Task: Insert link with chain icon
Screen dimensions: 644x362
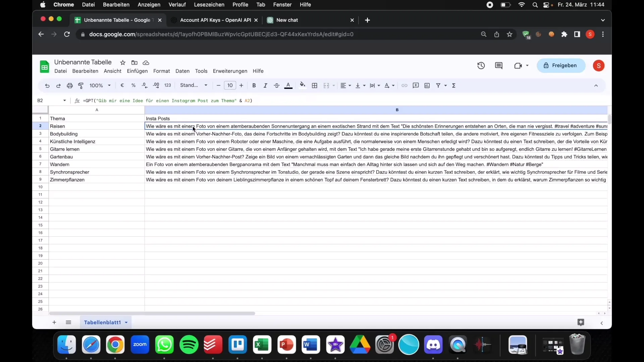Action: (405, 85)
